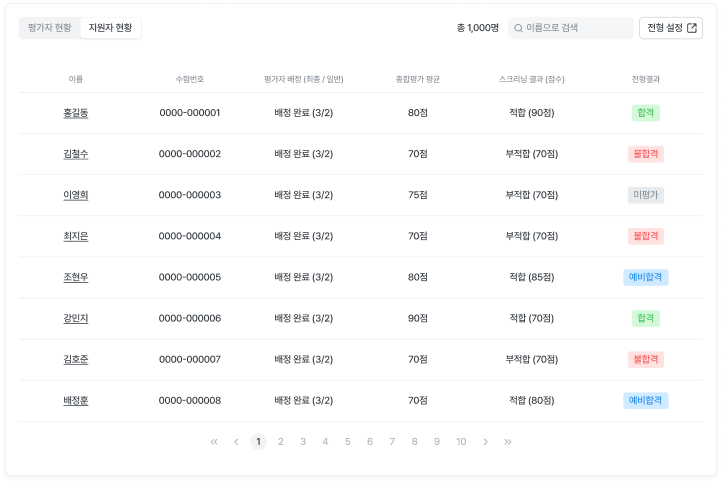
Task: Jump to the last page with double-right arrows
Action: (508, 441)
